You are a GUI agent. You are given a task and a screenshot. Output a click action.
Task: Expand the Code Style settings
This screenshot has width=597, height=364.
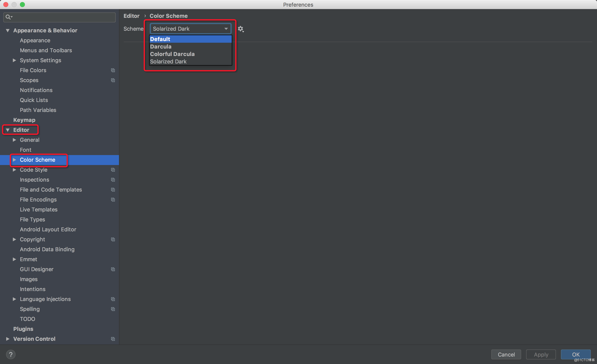pos(15,170)
